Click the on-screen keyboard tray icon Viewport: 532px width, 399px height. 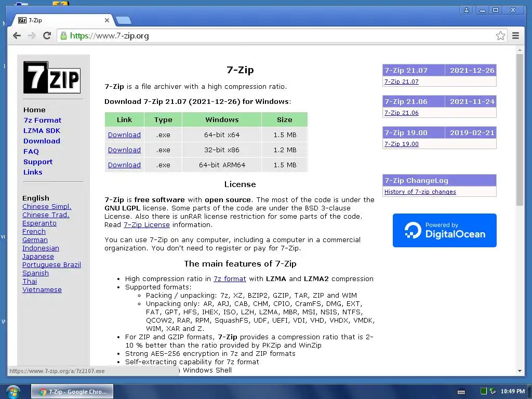point(461,392)
